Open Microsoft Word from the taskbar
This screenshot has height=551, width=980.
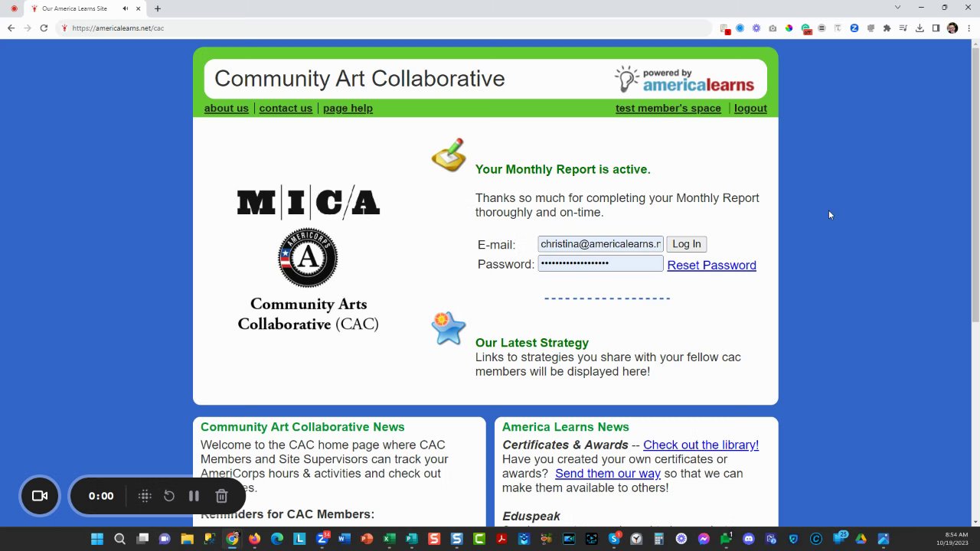click(x=344, y=539)
